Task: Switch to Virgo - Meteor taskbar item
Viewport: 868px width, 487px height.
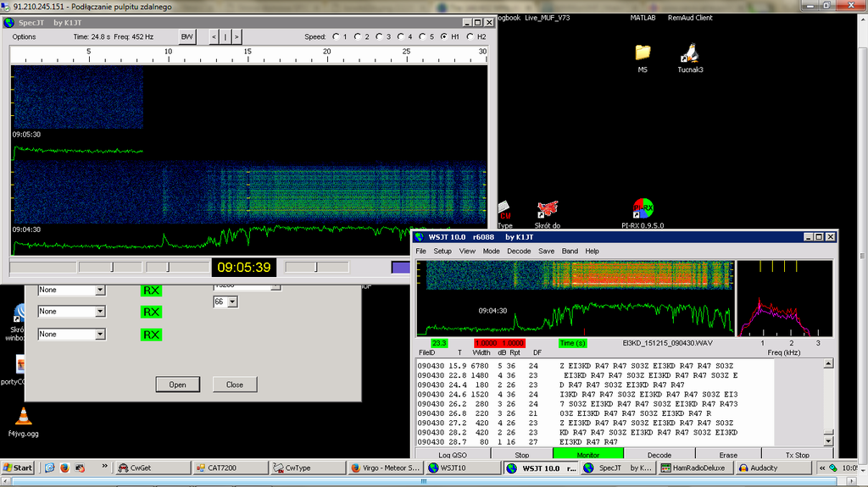Action: (386, 468)
